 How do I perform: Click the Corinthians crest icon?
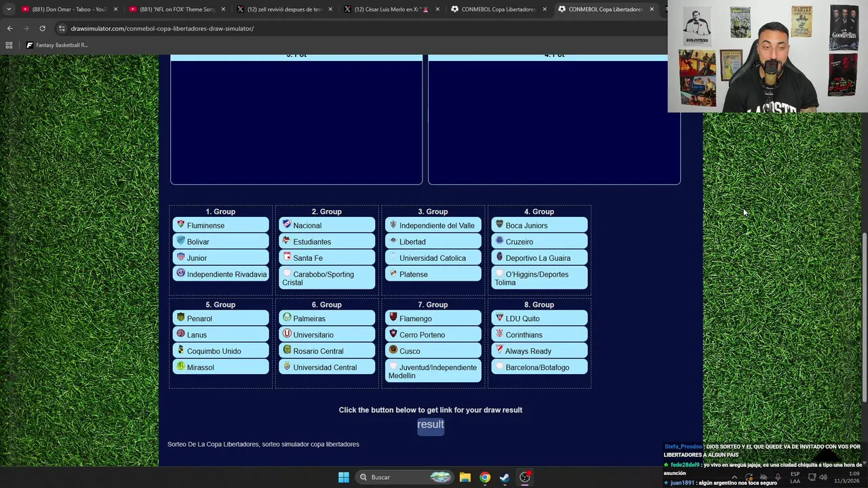pos(499,333)
